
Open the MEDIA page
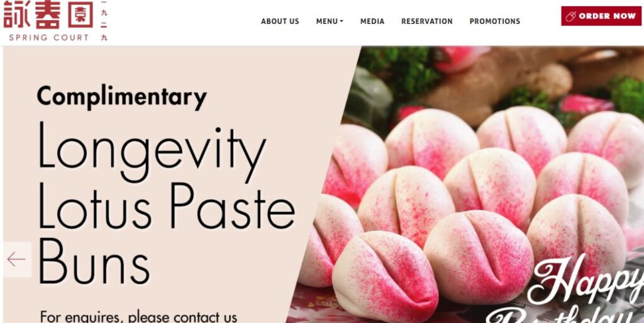372,21
